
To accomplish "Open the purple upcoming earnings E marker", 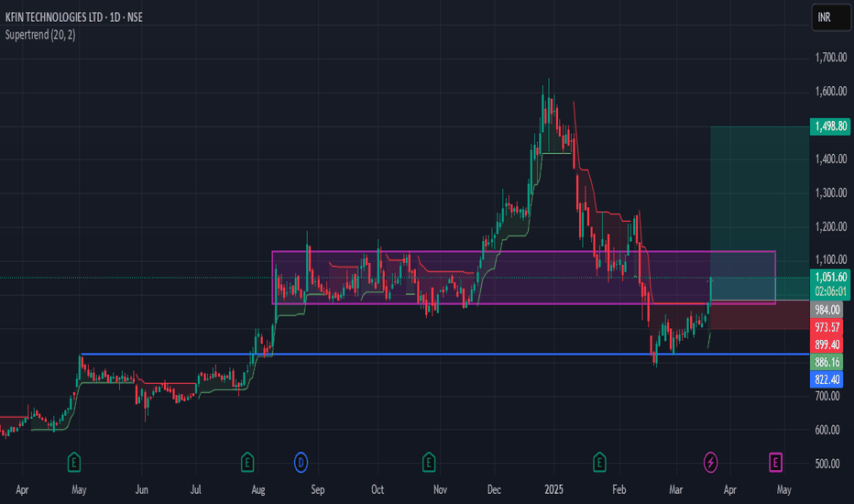I will tap(775, 463).
